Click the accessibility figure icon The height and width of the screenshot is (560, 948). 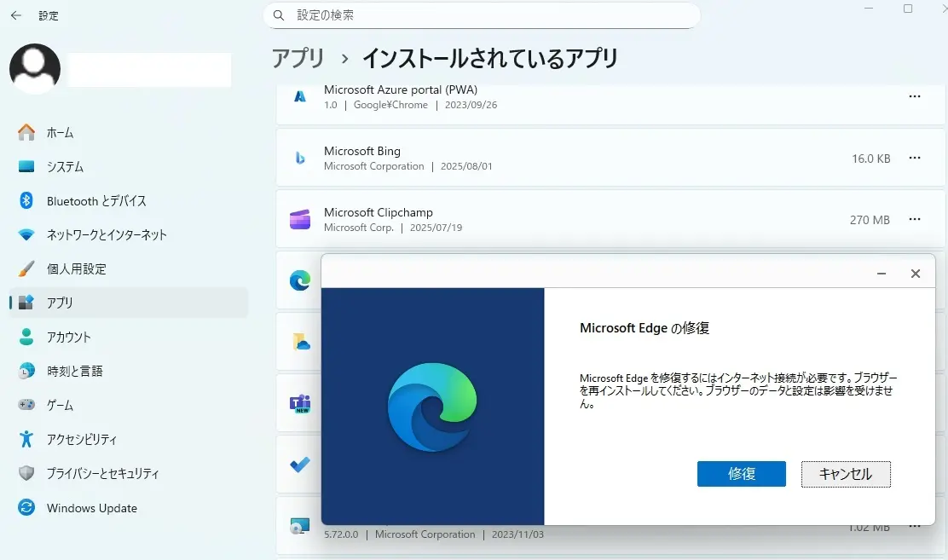(26, 438)
